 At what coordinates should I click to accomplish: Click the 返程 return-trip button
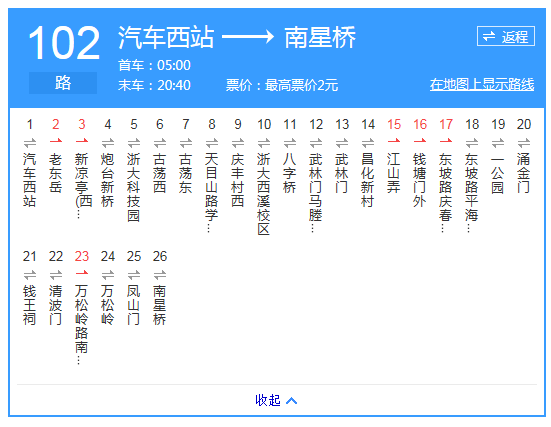pyautogui.click(x=506, y=36)
